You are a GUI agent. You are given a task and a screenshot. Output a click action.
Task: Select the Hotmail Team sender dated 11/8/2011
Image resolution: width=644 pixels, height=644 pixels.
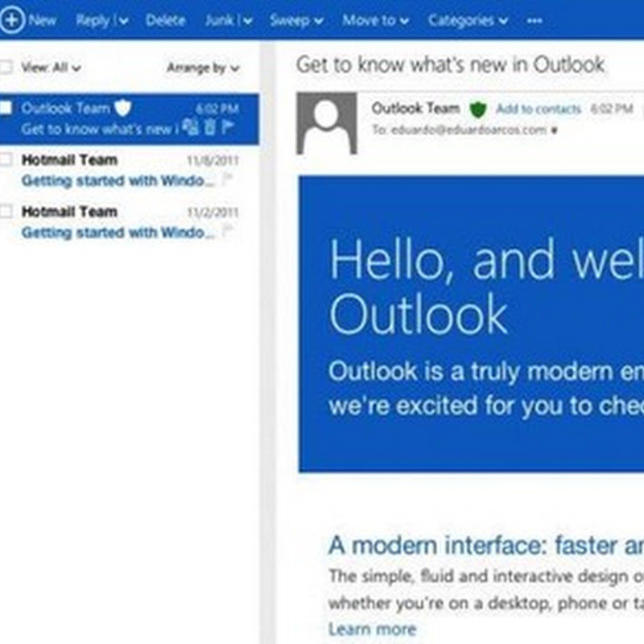pyautogui.click(x=69, y=159)
